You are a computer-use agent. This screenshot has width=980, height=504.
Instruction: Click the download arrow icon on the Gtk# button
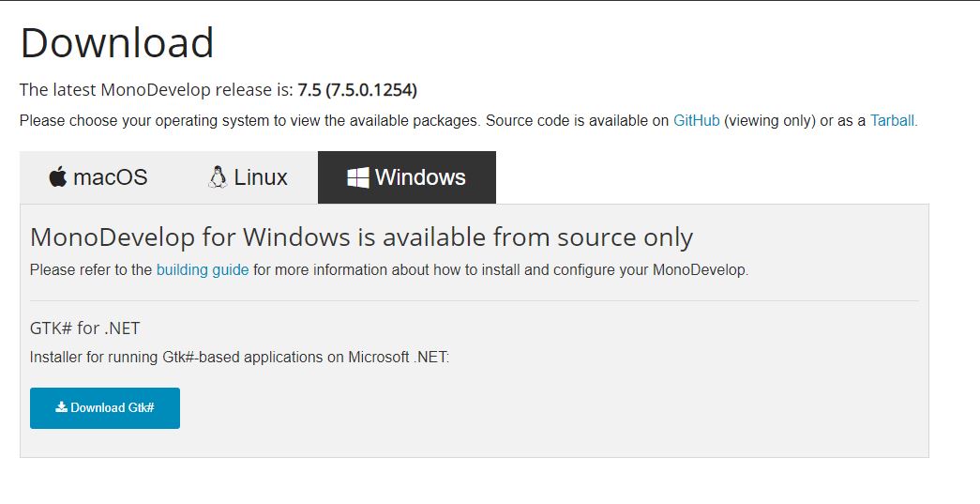(61, 407)
